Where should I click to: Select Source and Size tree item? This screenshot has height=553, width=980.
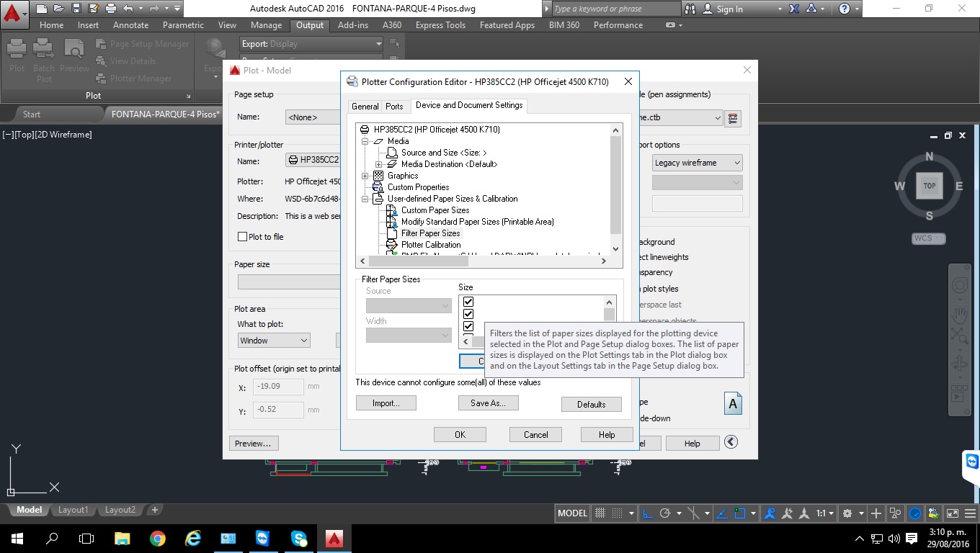444,153
